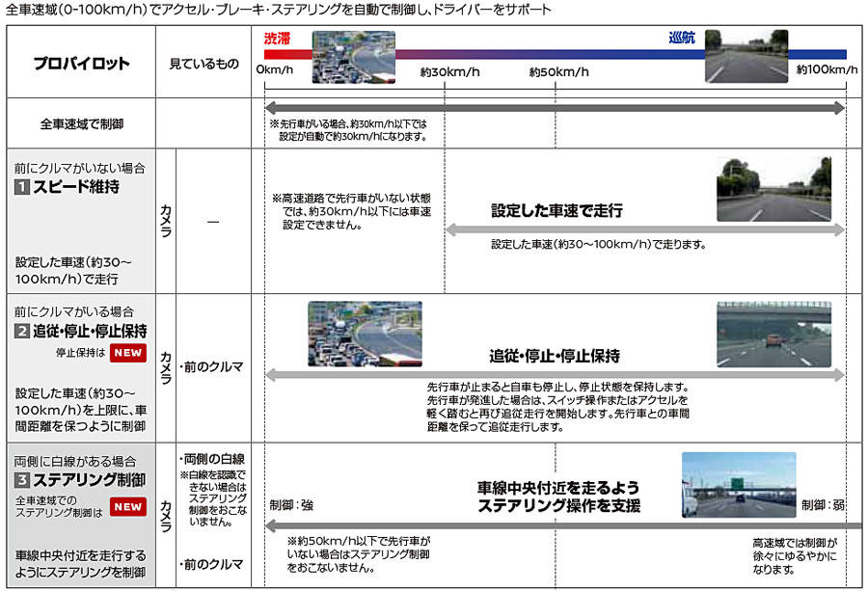868x591 pixels.
Task: Click the 前にクルマがいない場合 text
Action: [x=80, y=168]
